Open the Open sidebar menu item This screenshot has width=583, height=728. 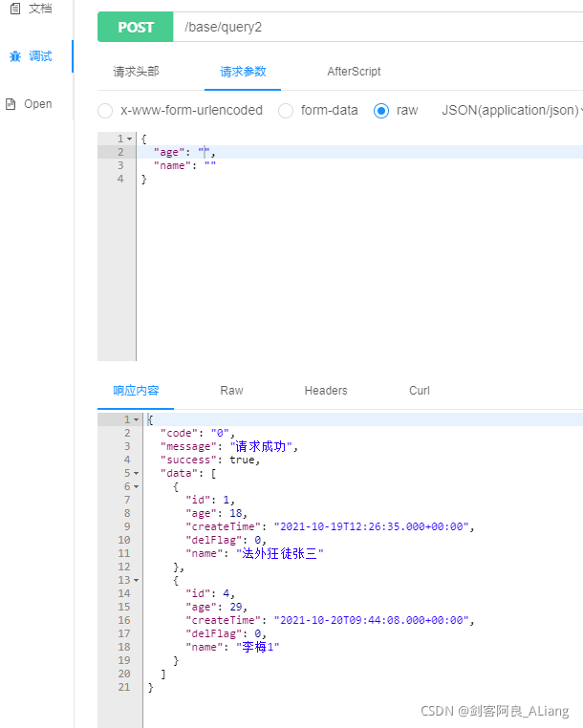(29, 104)
